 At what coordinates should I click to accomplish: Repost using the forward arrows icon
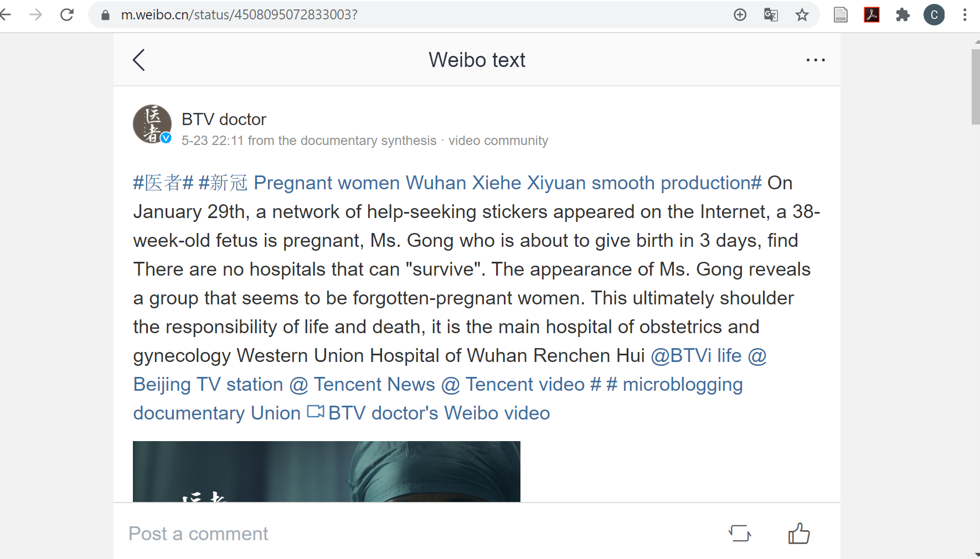click(x=740, y=534)
